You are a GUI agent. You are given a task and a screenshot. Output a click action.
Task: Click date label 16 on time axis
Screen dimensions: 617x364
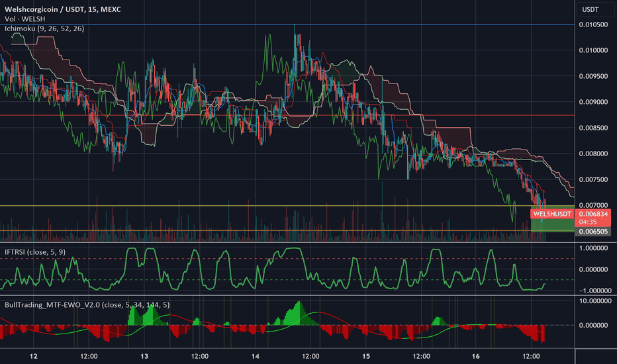[476, 356]
